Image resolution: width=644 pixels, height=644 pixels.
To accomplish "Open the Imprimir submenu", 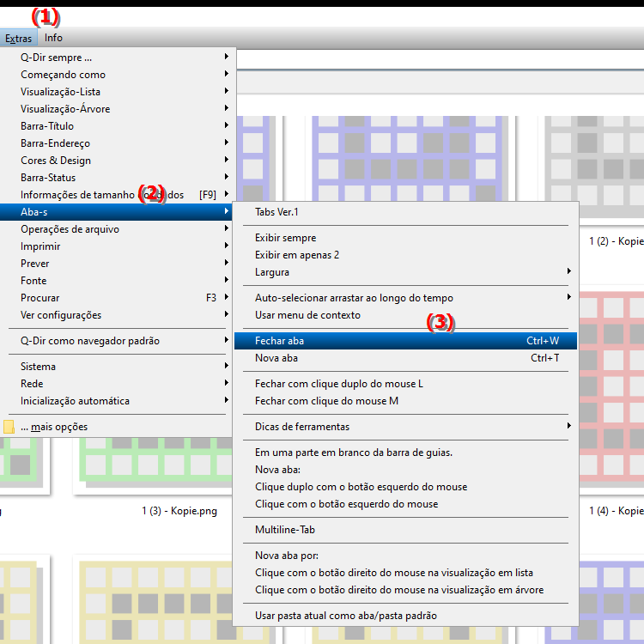I will [118, 246].
